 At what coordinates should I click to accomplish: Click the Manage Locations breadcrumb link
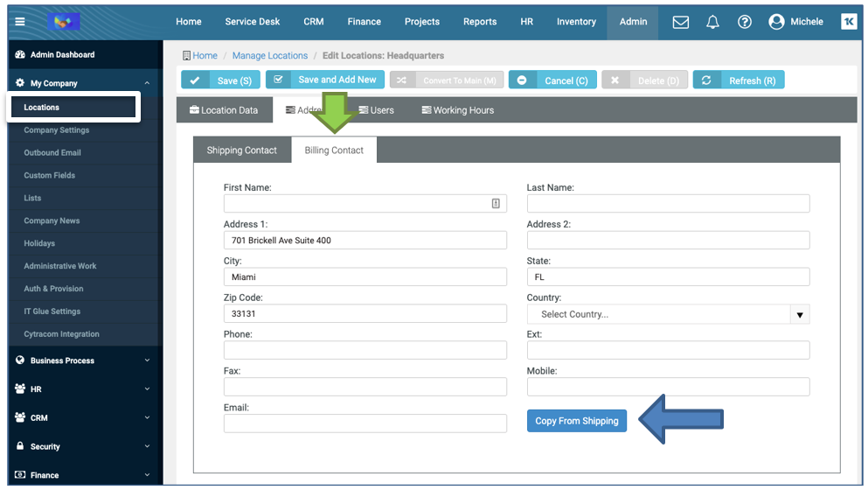pyautogui.click(x=270, y=55)
